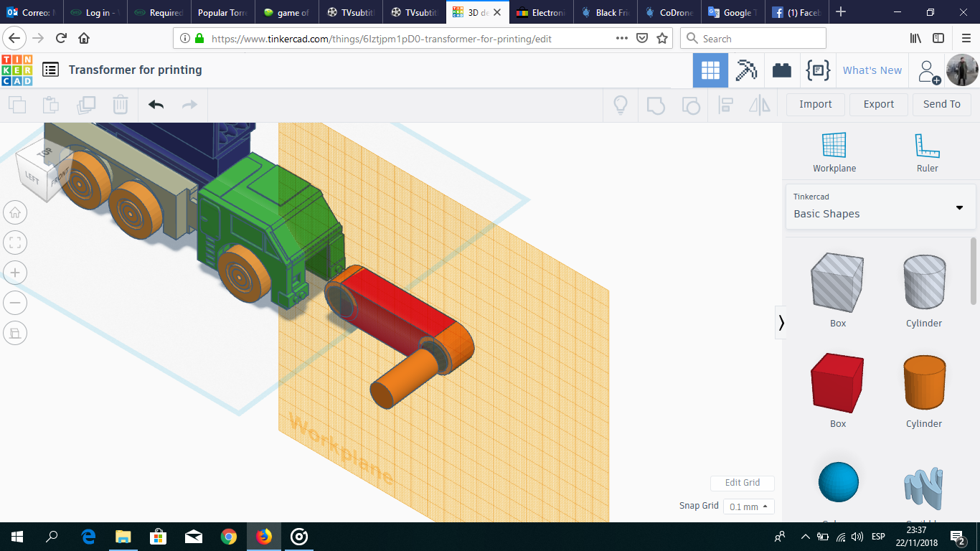Open the user profile avatar
Screen dimensions: 980x551
point(961,70)
